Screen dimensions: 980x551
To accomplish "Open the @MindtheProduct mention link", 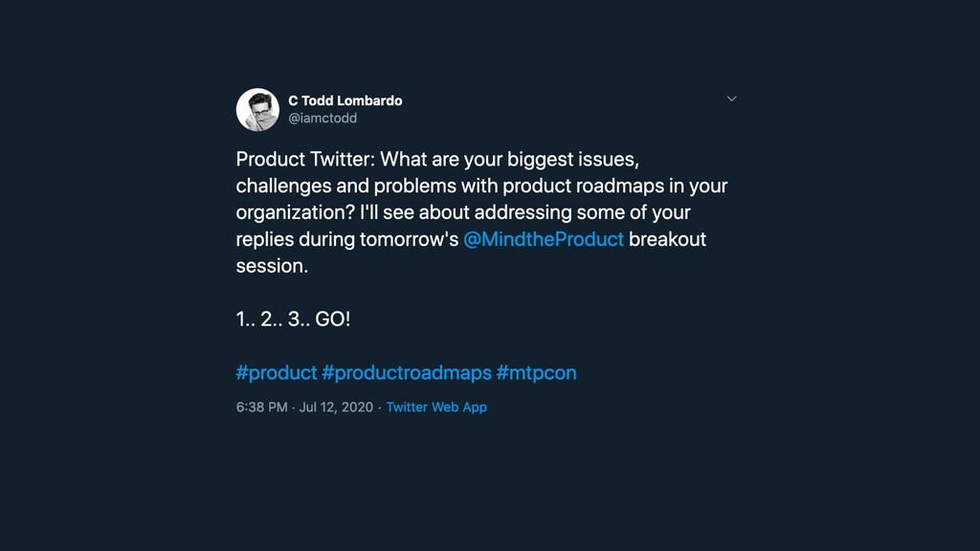I will [544, 239].
